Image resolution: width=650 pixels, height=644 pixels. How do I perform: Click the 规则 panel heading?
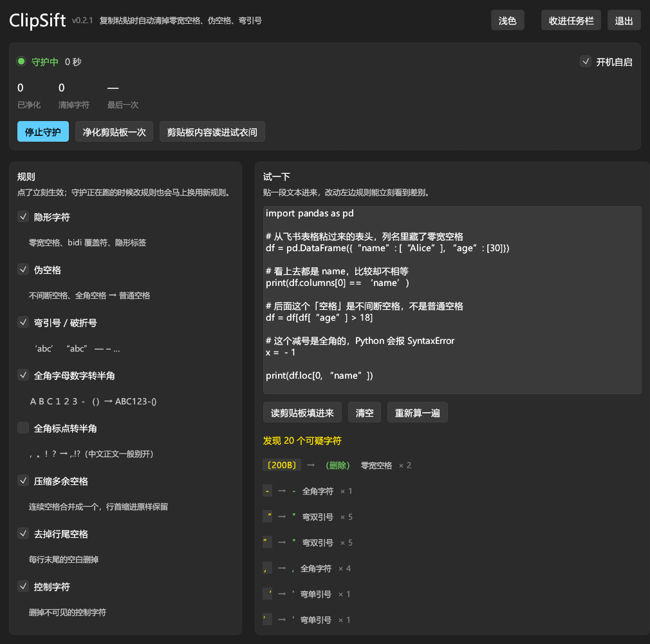click(x=26, y=176)
